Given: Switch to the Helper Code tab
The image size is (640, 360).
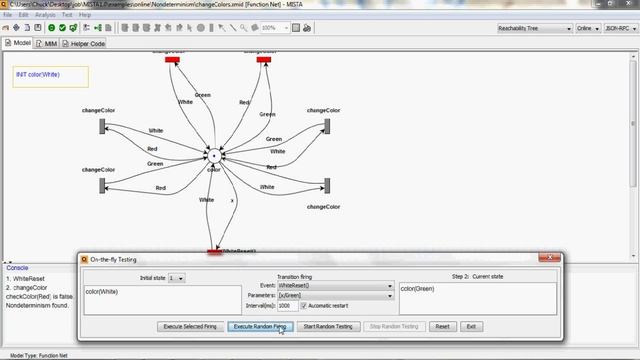Looking at the screenshot, I should tap(84, 43).
